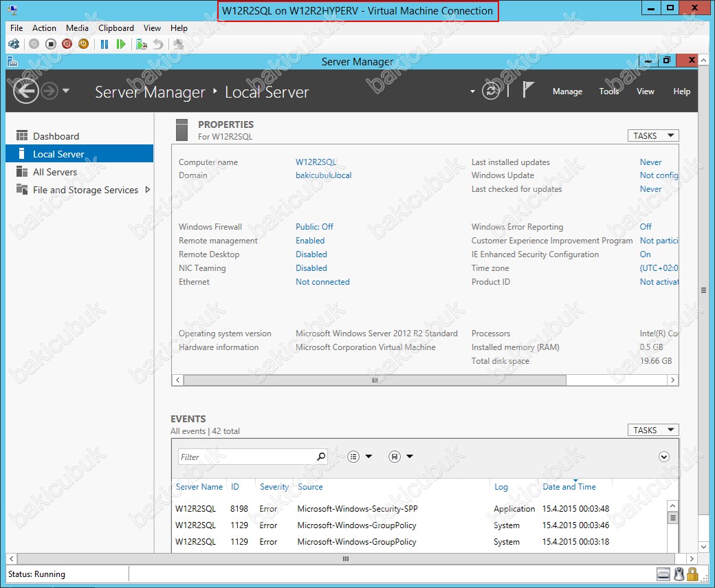Click the Server Manager title bar icon
This screenshot has height=588, width=715.
13,61
